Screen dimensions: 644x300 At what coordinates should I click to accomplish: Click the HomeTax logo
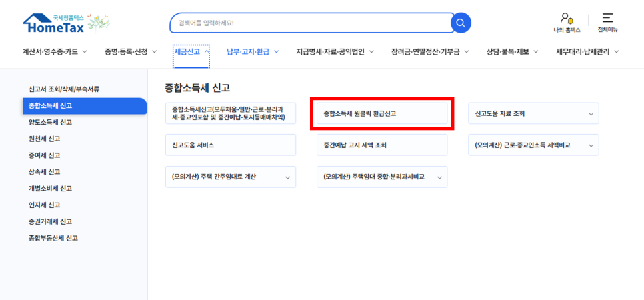[54, 24]
